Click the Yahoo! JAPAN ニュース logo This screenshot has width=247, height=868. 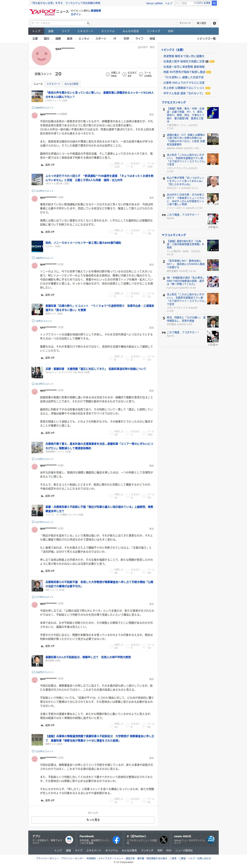click(49, 12)
